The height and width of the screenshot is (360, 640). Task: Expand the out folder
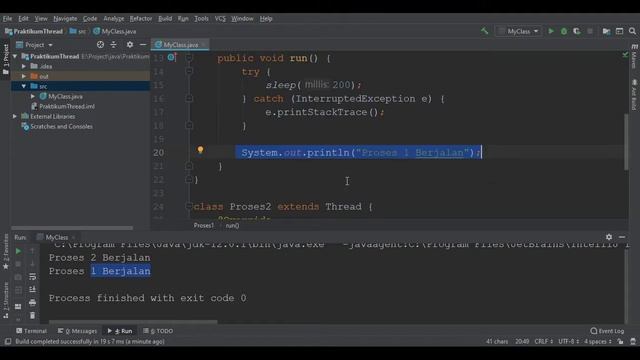[x=24, y=76]
